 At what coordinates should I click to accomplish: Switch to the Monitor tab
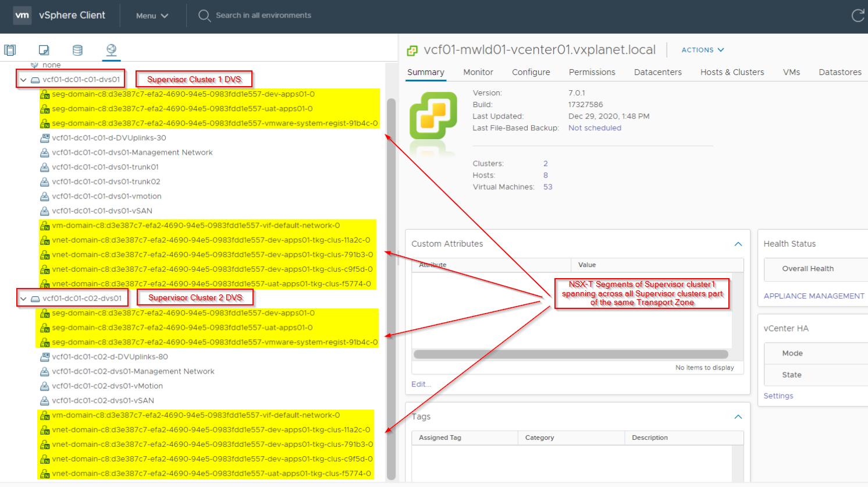[478, 72]
